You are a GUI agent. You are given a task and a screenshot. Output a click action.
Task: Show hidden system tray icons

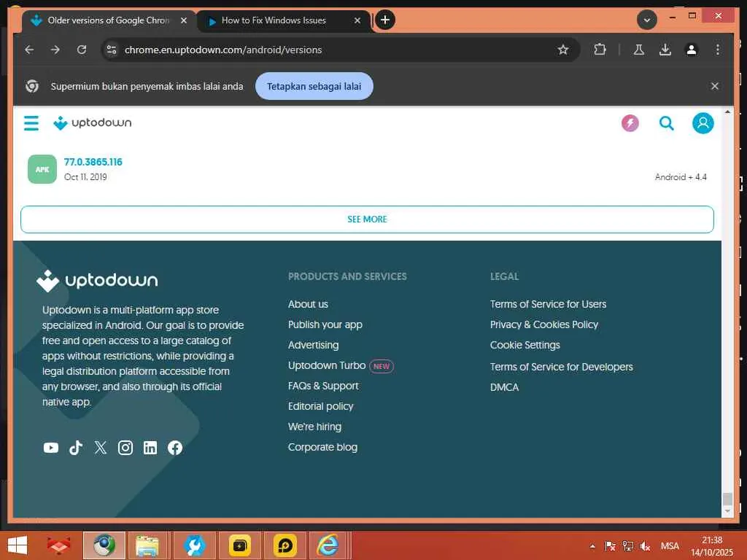(592, 546)
